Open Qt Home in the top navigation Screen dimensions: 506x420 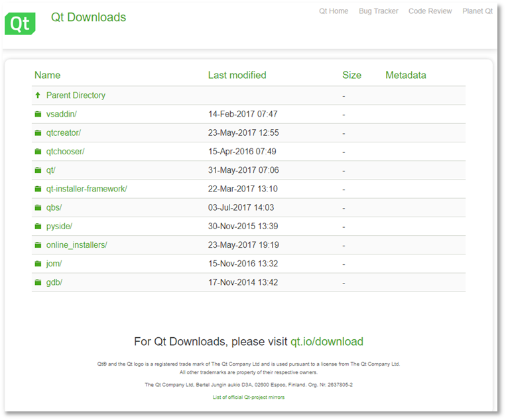334,11
